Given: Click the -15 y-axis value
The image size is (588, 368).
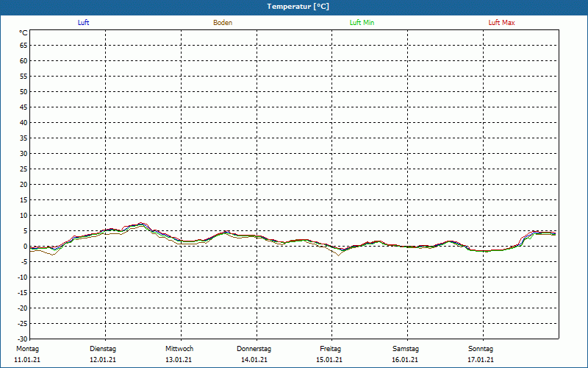Looking at the screenshot, I should [23, 292].
